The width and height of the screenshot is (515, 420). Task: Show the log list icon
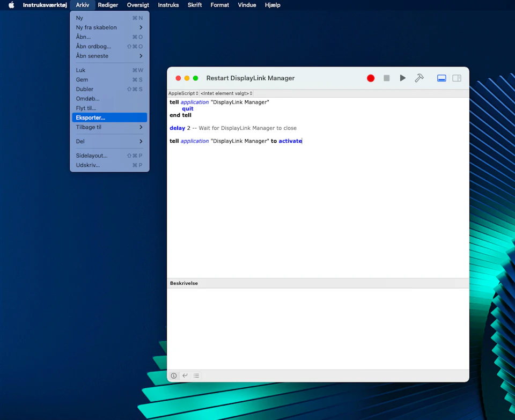196,376
